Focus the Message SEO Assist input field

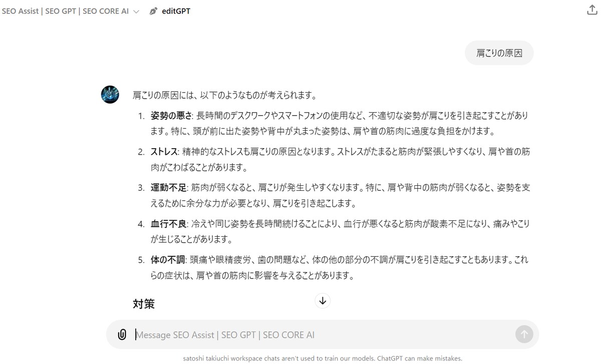tap(323, 334)
